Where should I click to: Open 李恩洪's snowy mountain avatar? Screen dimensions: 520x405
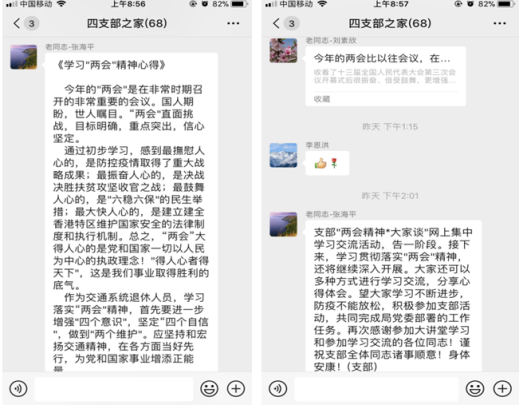(x=283, y=155)
